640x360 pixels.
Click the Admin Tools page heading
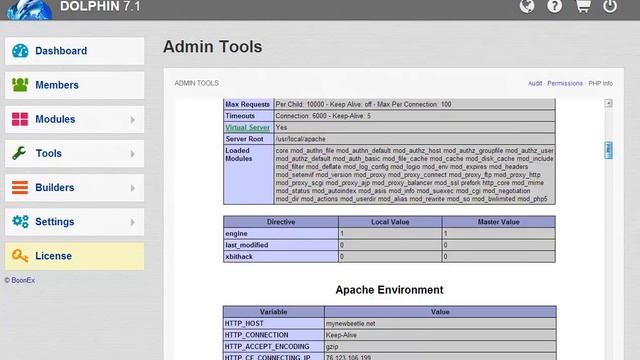click(213, 47)
